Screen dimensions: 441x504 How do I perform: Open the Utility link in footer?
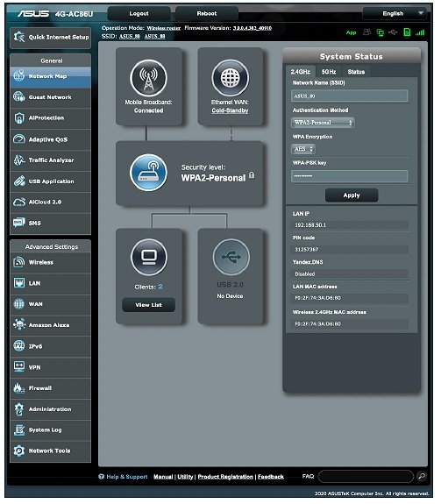[x=185, y=477]
